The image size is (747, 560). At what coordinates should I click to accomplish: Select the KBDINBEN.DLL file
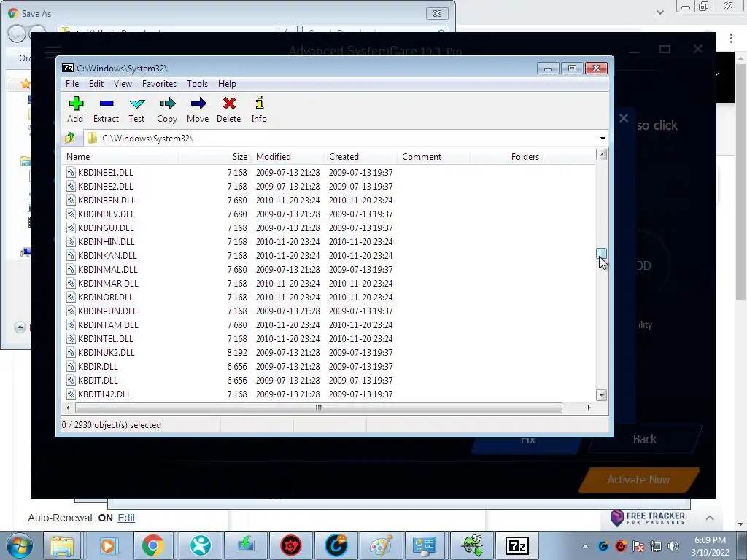(107, 200)
